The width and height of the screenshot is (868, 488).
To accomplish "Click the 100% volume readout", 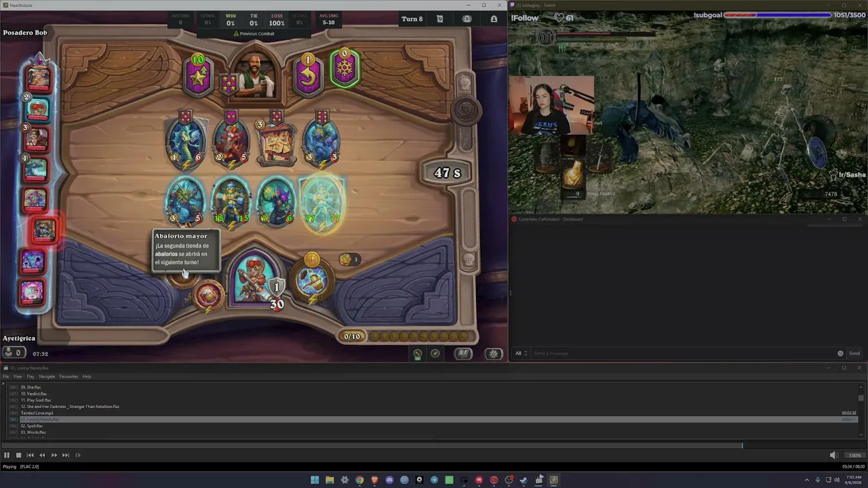I will click(854, 455).
